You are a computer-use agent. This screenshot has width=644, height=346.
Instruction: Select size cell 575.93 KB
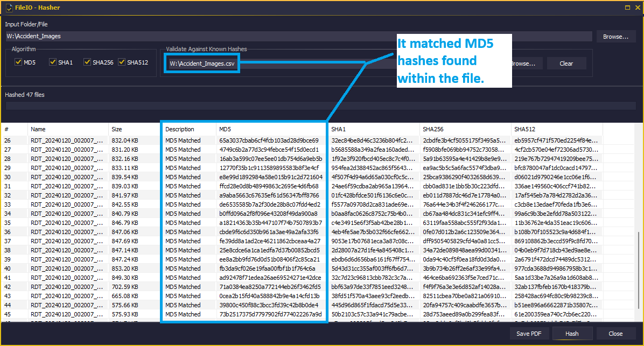coord(125,314)
